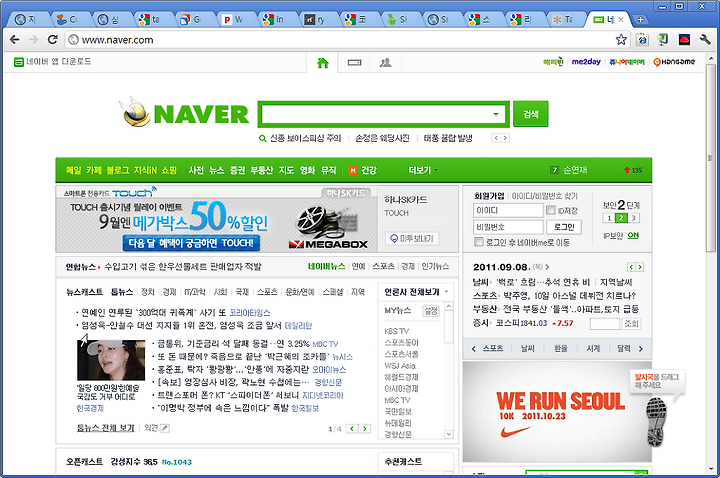
Task: Click the 의견 pencil icon
Action: click(165, 428)
